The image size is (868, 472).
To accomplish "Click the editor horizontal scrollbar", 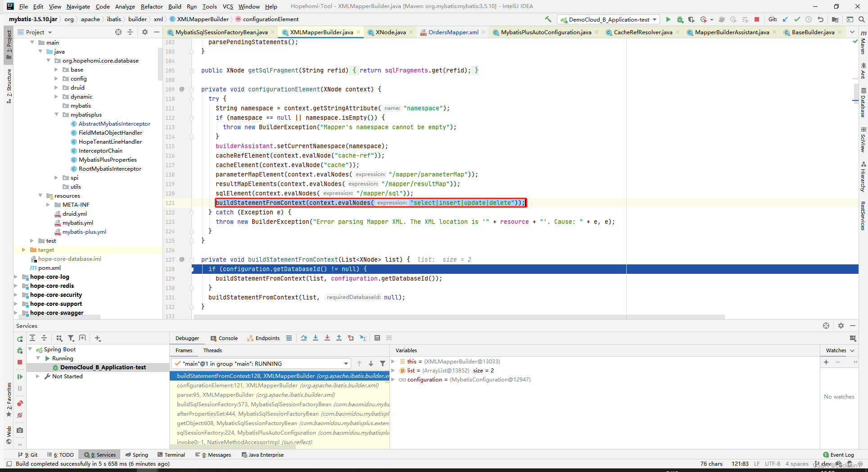I will [x=459, y=317].
